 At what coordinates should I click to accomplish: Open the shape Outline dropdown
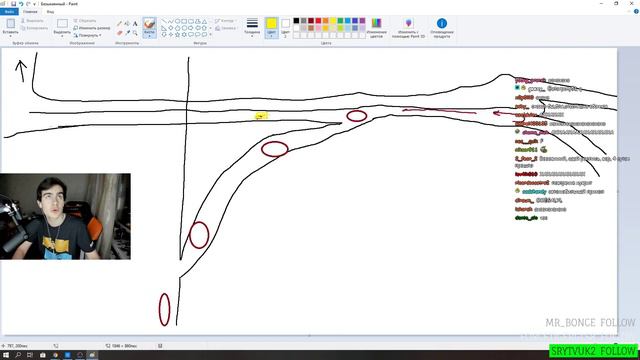(225, 21)
